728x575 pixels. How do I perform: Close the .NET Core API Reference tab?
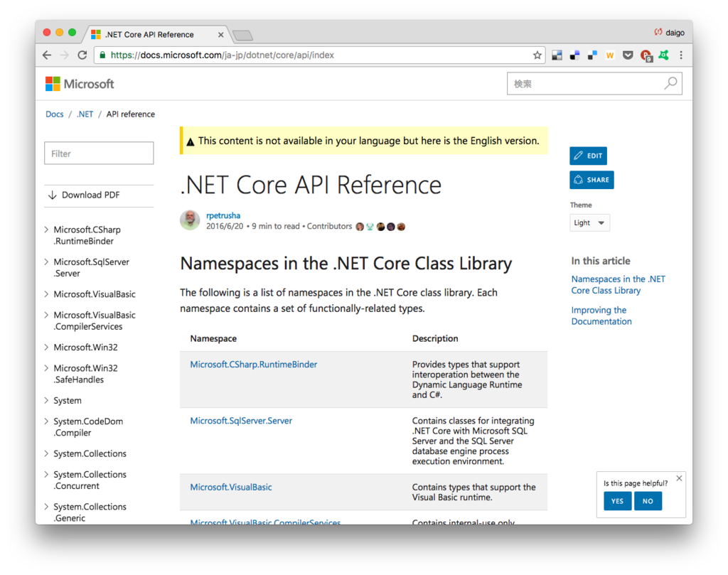pyautogui.click(x=220, y=35)
